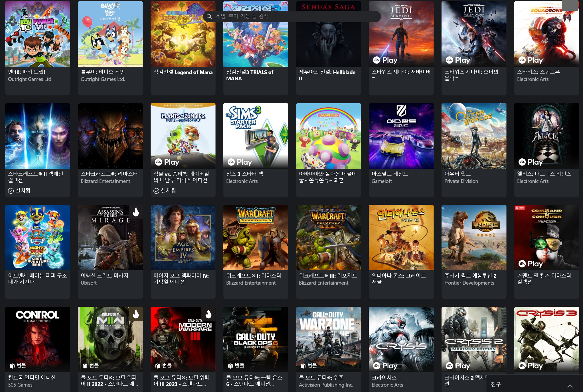The height and width of the screenshot is (392, 583).
Task: Click installed checkmark under StarCraft II Campaign Collection
Action: click(11, 191)
